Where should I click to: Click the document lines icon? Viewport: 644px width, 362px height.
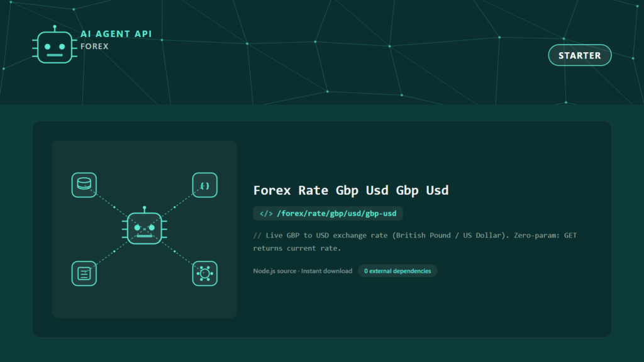click(x=84, y=273)
